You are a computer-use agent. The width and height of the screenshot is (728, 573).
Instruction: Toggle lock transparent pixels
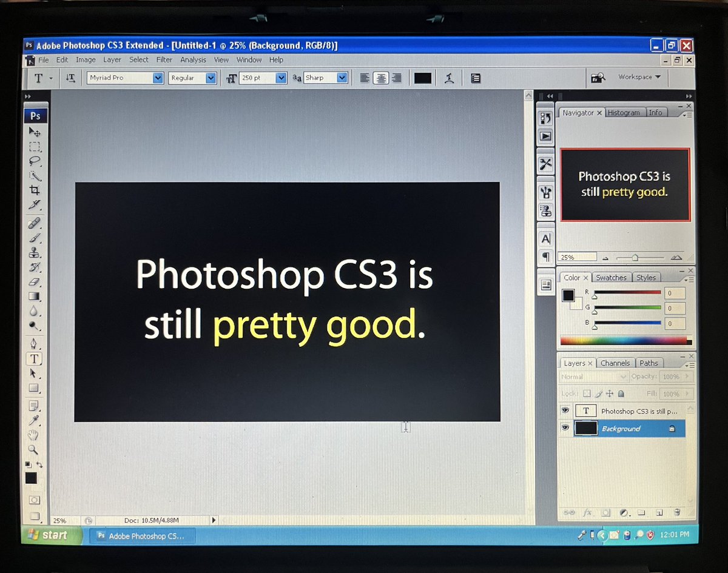tap(587, 394)
